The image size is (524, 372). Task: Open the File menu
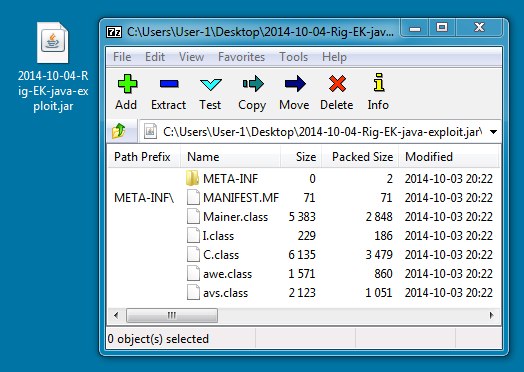[x=122, y=57]
